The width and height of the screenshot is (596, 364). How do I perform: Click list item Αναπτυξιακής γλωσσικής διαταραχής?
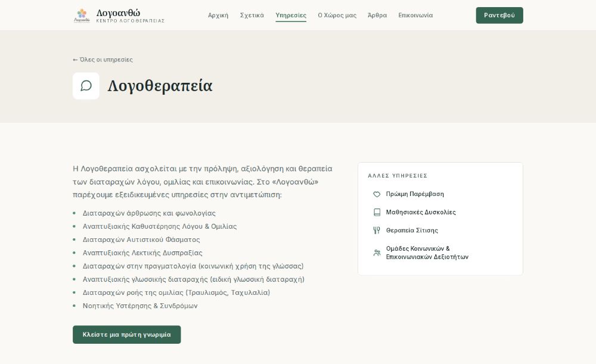(x=194, y=279)
